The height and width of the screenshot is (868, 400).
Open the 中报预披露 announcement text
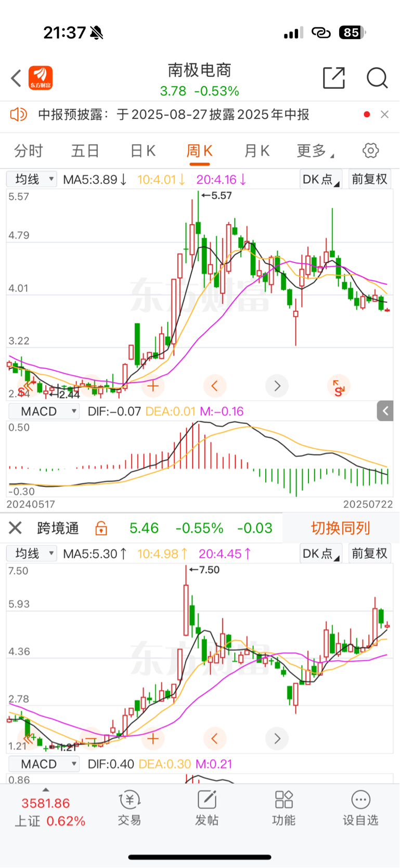coord(174,114)
